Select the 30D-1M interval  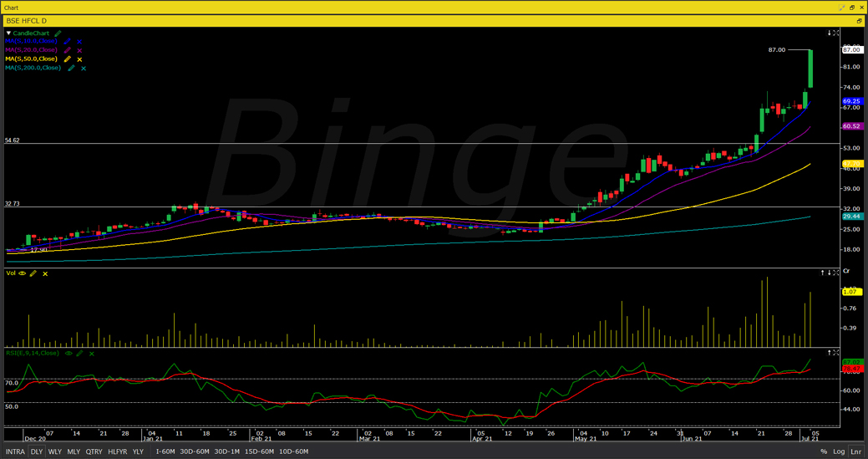tap(227, 451)
